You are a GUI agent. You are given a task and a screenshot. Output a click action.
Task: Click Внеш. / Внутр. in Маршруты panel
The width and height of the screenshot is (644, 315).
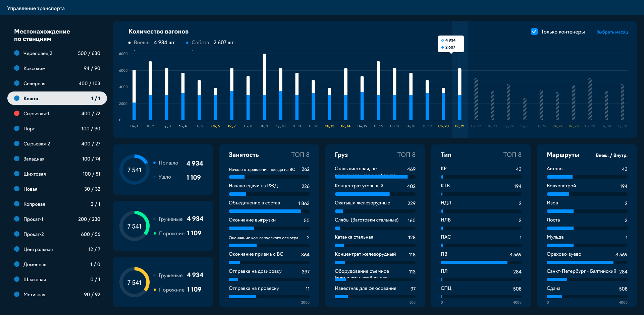(x=611, y=155)
